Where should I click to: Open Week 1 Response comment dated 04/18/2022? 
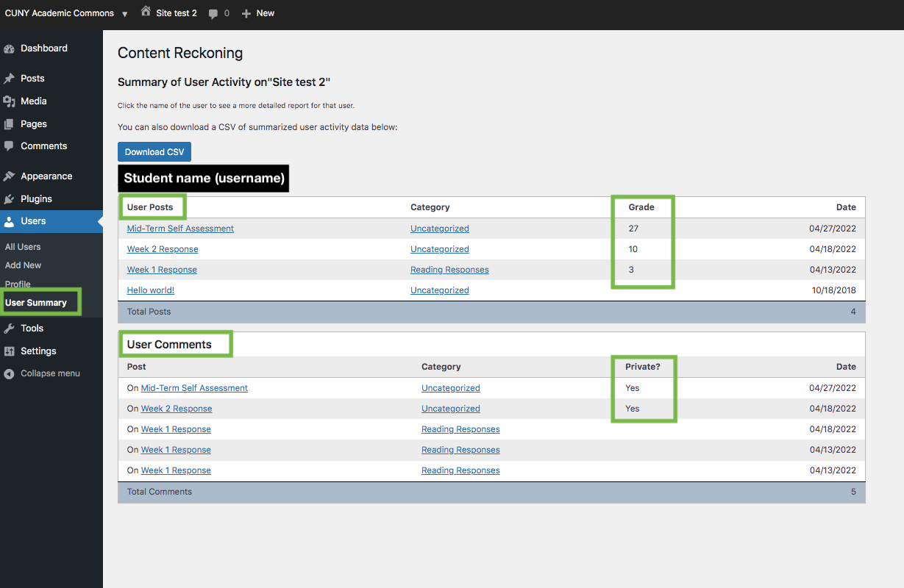[x=176, y=429]
